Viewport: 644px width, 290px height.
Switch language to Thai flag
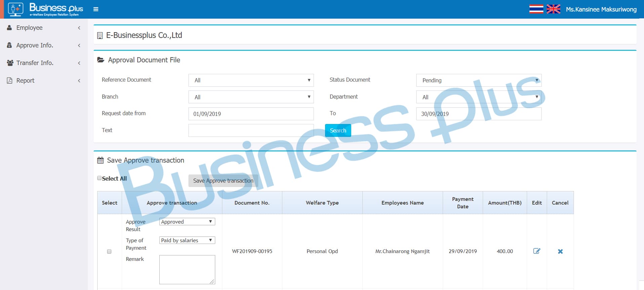click(x=536, y=9)
